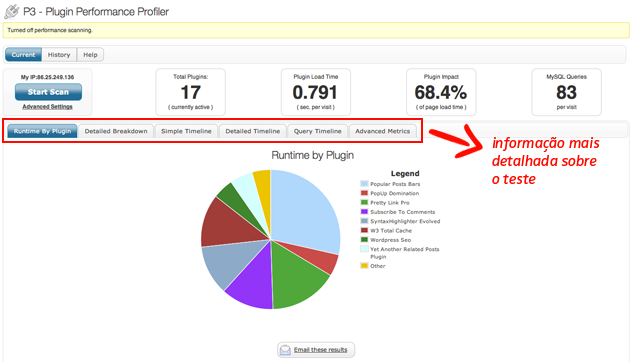Click the envelope icon beside Email these results
The width and height of the screenshot is (630, 362).
click(285, 350)
